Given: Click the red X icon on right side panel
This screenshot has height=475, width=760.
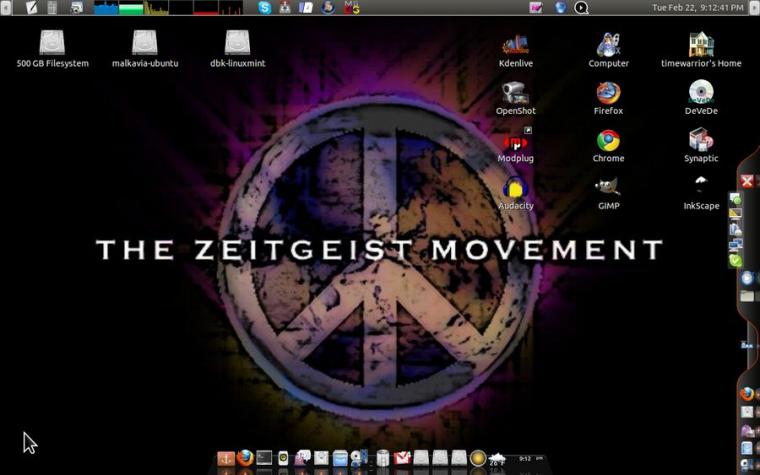Looking at the screenshot, I should coord(747,182).
